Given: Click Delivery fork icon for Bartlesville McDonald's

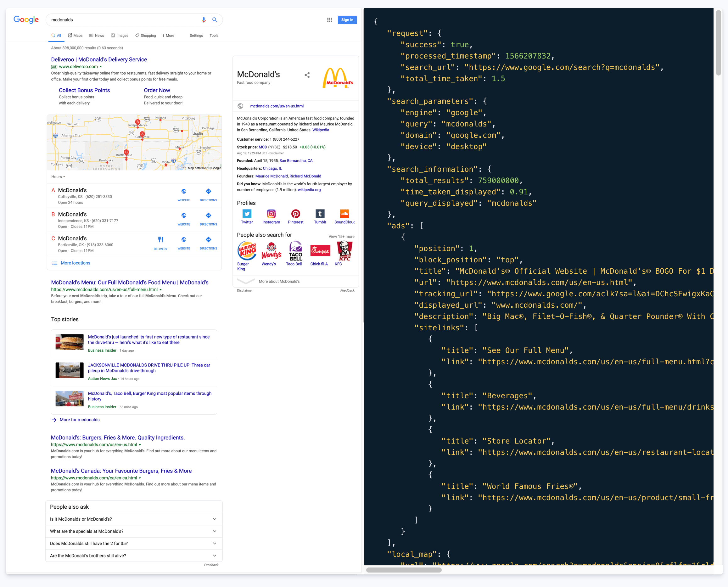Looking at the screenshot, I should click(x=161, y=240).
